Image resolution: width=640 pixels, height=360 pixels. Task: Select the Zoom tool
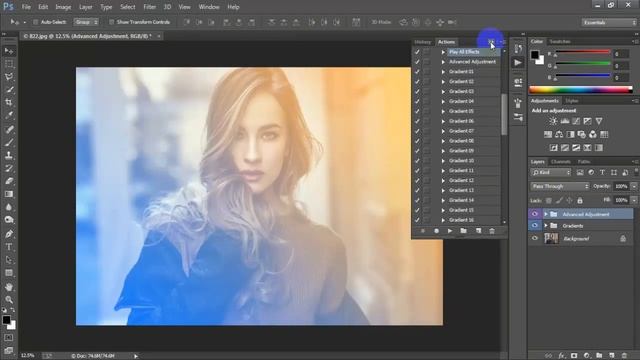(x=9, y=300)
